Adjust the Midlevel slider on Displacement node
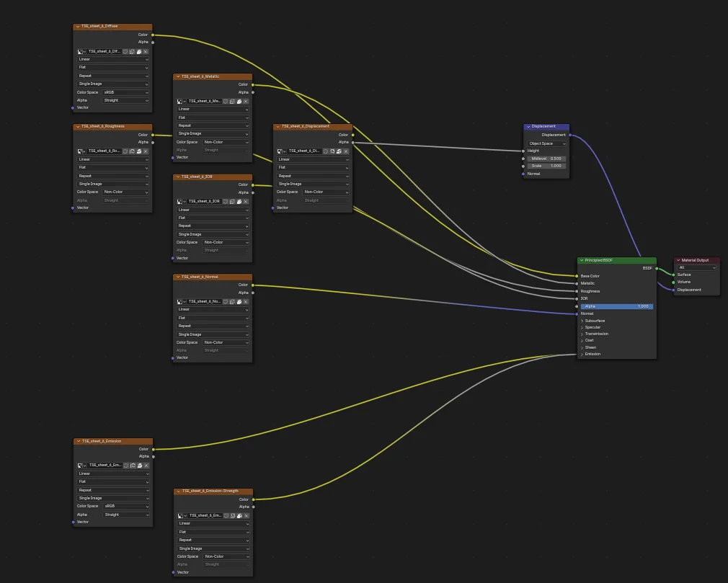 (x=546, y=159)
